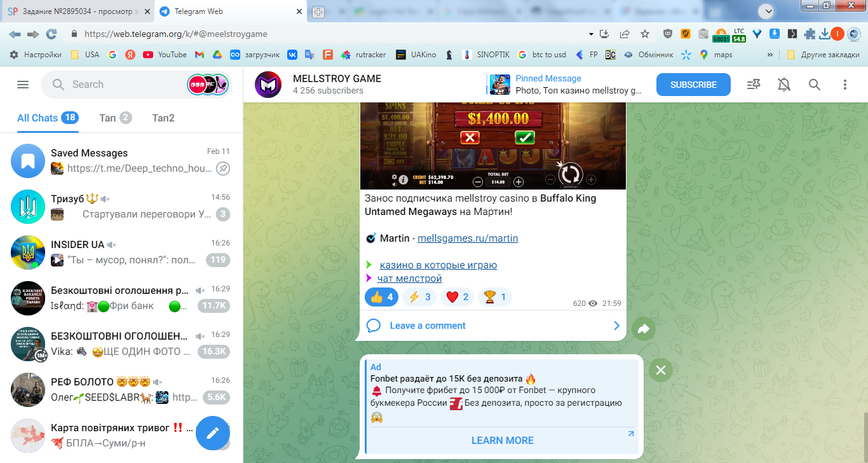This screenshot has height=463, width=868.
Task: Open the INSIDER UA channel
Action: click(x=121, y=252)
